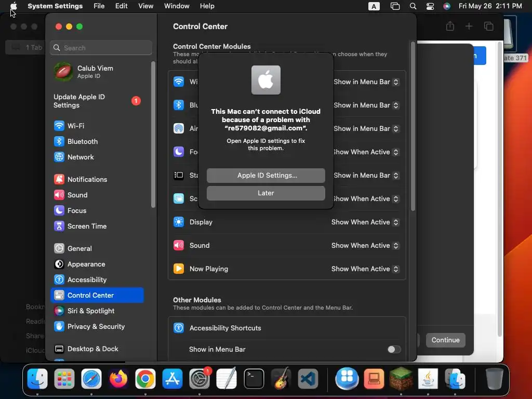Open the Java coffee cup Dock icon
The width and height of the screenshot is (532, 399).
pos(428,379)
